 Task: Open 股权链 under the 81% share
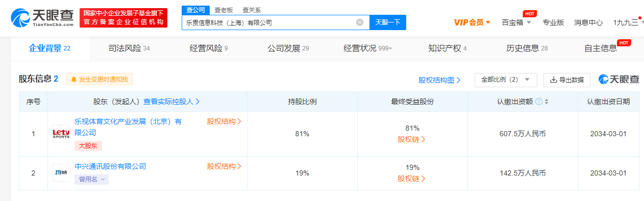pyautogui.click(x=412, y=139)
